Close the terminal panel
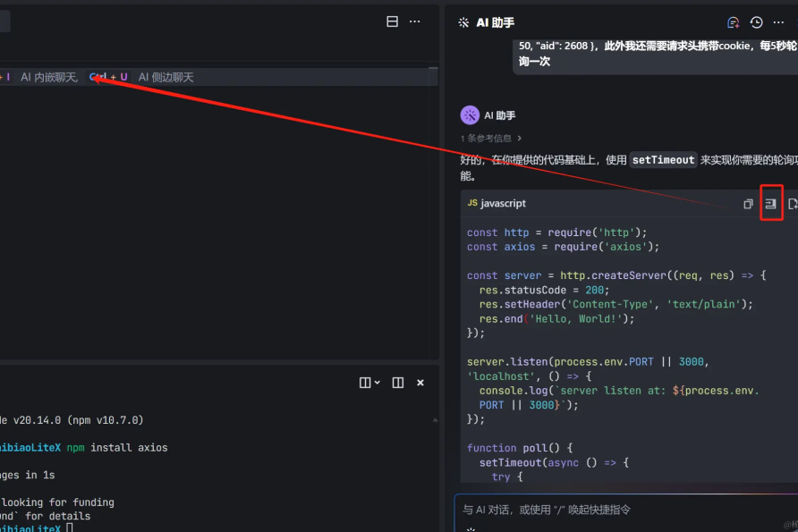The image size is (798, 532). [x=420, y=383]
